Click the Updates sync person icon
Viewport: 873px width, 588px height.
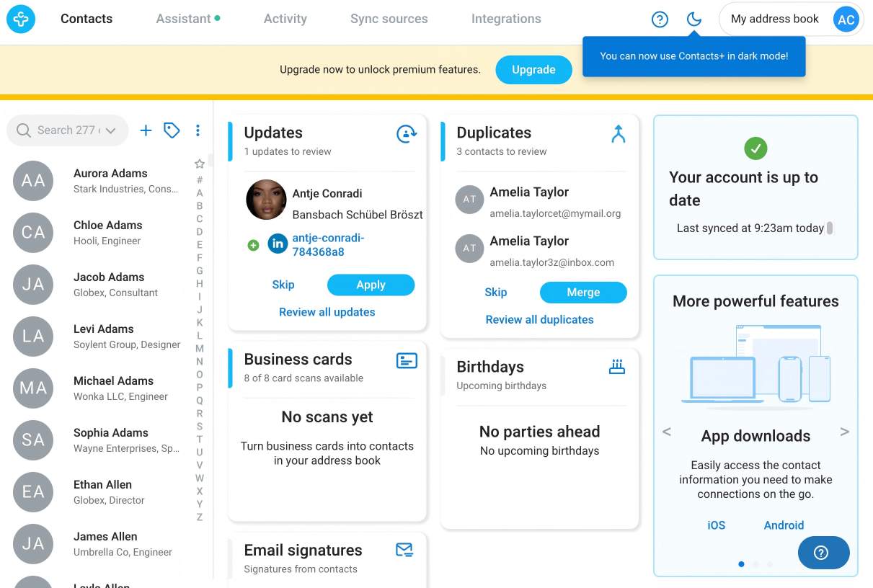[407, 134]
